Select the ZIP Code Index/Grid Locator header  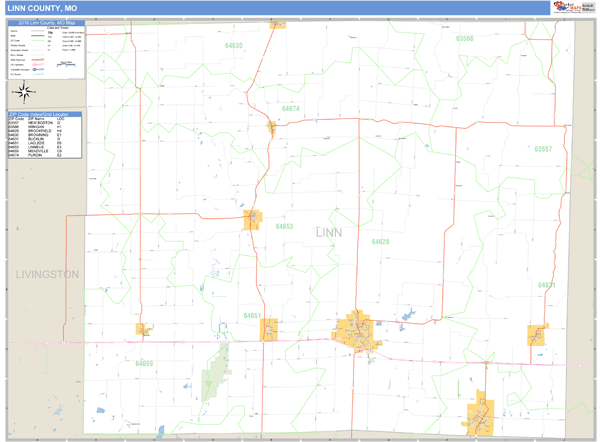(x=47, y=115)
